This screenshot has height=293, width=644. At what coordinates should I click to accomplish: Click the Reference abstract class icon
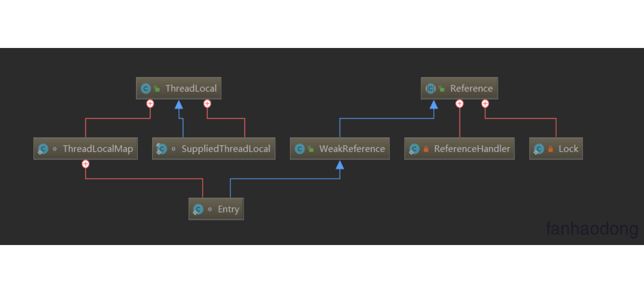tap(431, 88)
